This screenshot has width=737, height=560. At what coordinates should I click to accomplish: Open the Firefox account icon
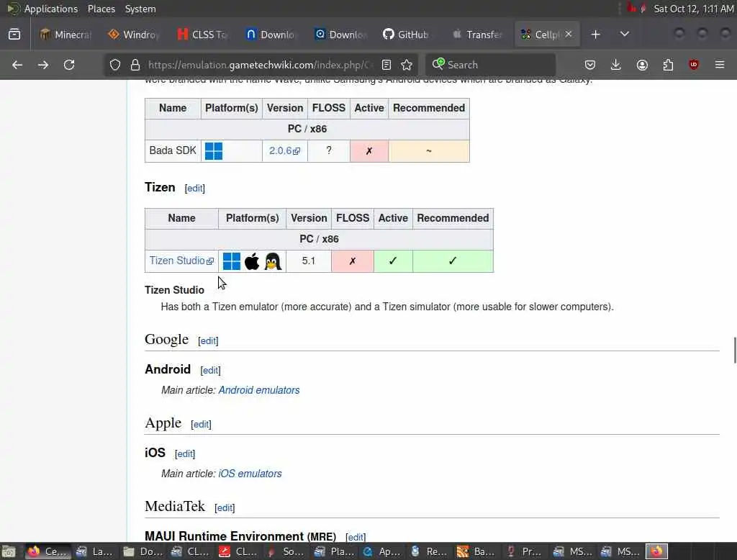pos(642,65)
